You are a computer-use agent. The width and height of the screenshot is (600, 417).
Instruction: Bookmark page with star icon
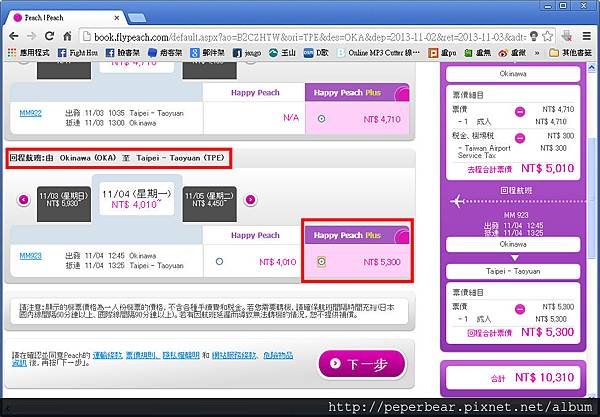point(548,36)
